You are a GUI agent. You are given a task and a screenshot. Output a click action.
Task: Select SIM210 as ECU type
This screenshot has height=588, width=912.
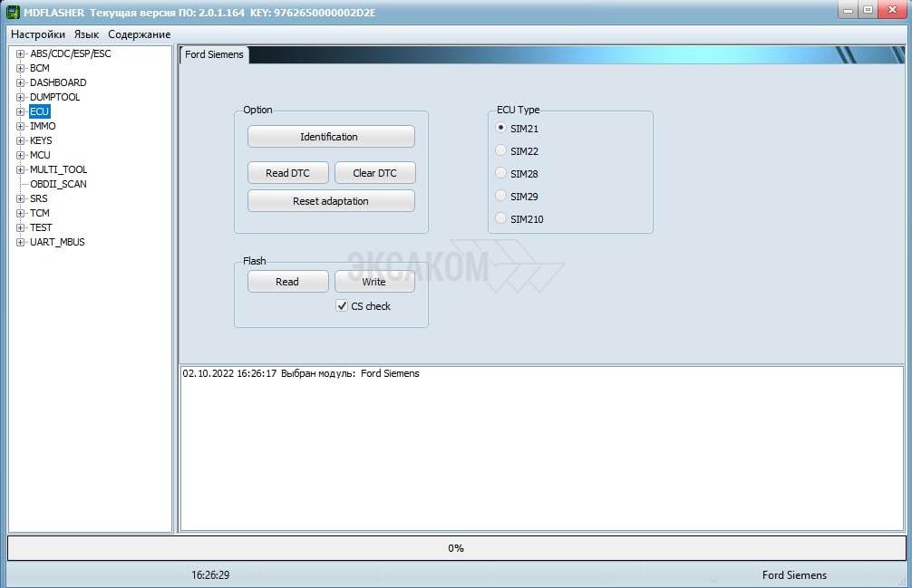[500, 218]
